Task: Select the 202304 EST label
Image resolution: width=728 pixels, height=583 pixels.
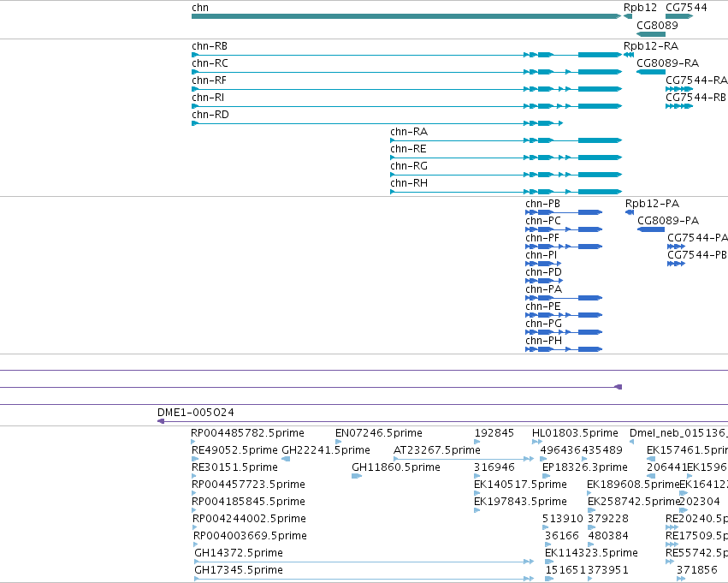Action: 700,502
